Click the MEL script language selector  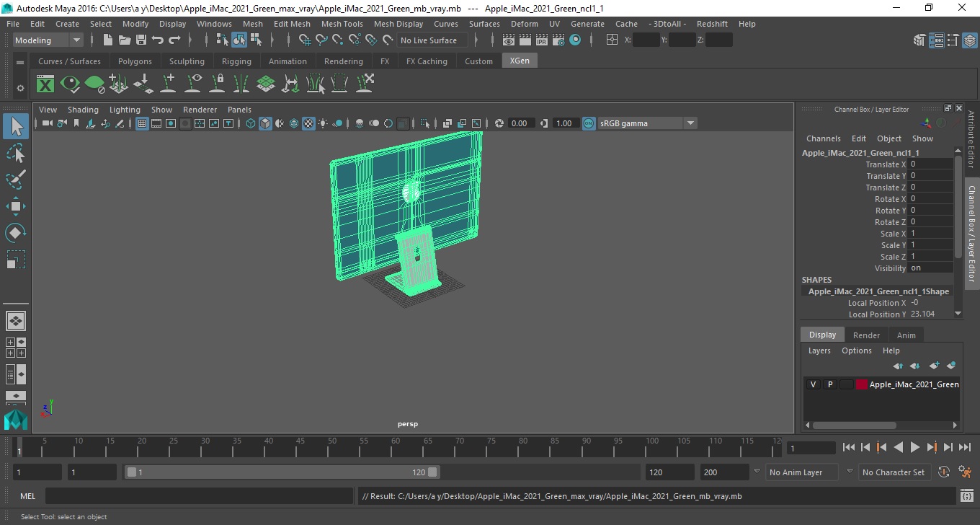click(x=28, y=496)
